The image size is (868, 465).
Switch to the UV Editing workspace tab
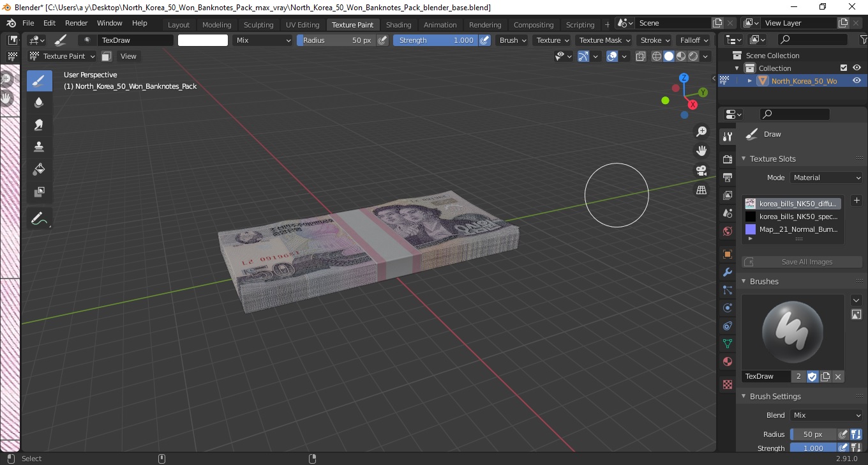coord(303,25)
